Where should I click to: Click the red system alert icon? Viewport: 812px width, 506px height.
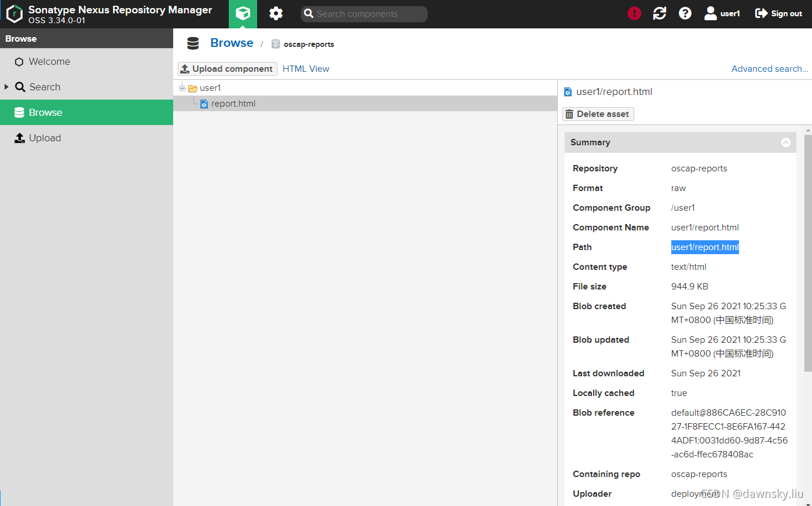point(634,13)
